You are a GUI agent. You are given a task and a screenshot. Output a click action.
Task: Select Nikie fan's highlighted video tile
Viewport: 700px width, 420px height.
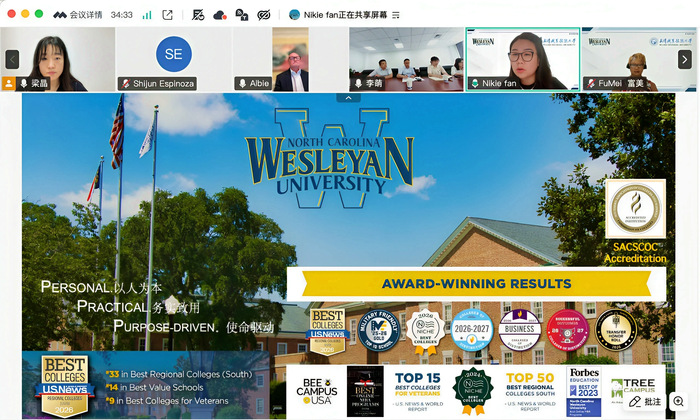(x=523, y=59)
